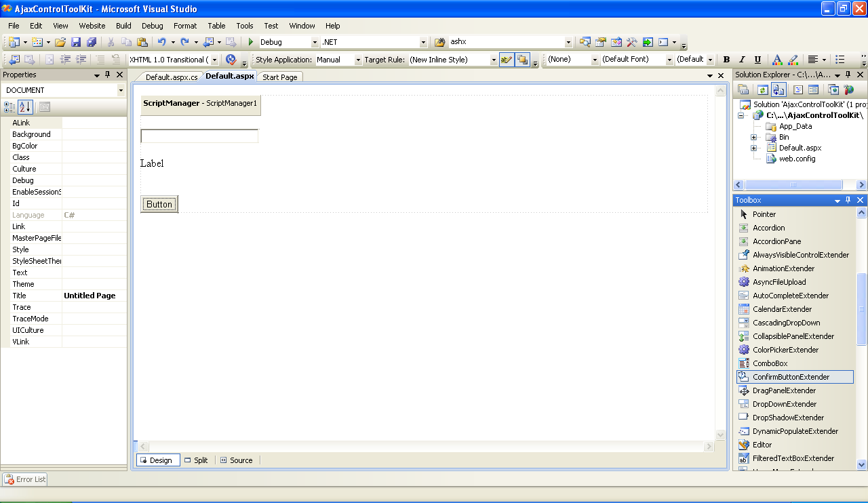Switch to Start Page tab
The height and width of the screenshot is (503, 868).
280,77
